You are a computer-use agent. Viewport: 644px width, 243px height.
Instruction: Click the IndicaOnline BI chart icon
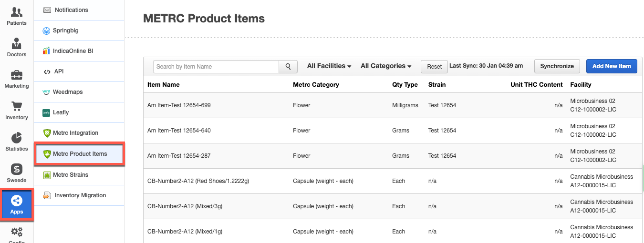[x=46, y=51]
